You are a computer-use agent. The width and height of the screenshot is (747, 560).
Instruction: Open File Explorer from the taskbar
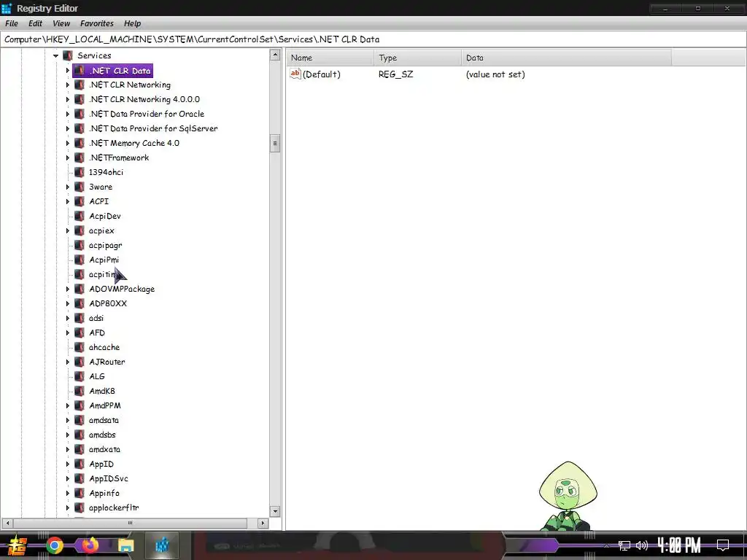[125, 545]
